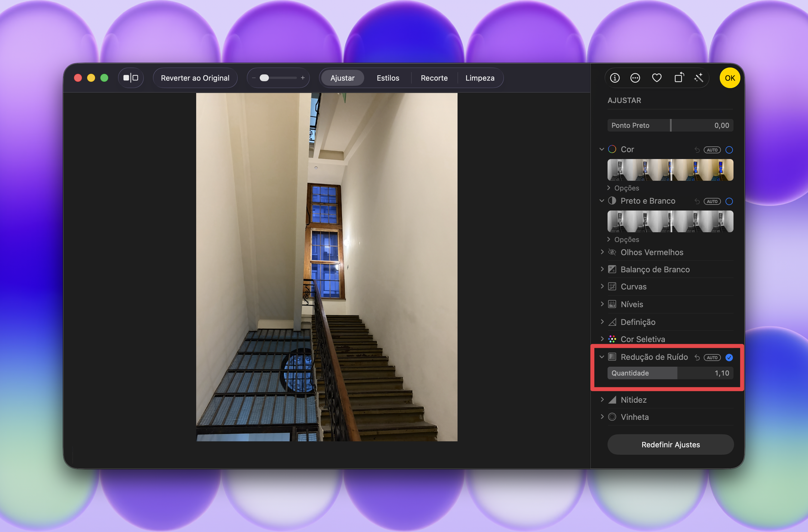
Task: Mark photo as favorite with heart icon
Action: pos(656,78)
